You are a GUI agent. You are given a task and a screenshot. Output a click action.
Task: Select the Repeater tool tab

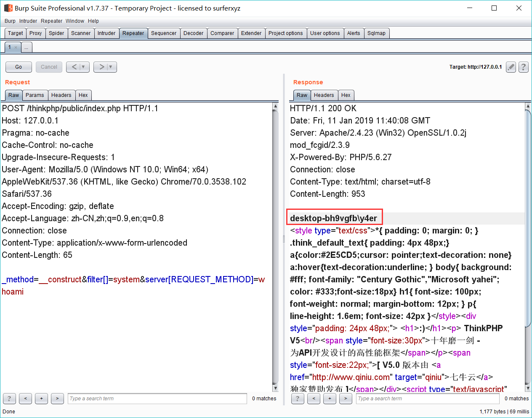pos(133,33)
